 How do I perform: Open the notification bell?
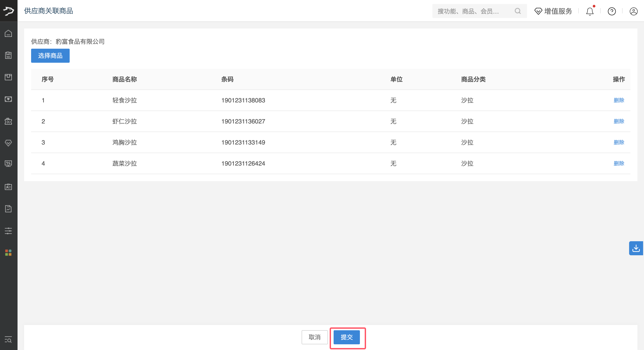pos(590,11)
